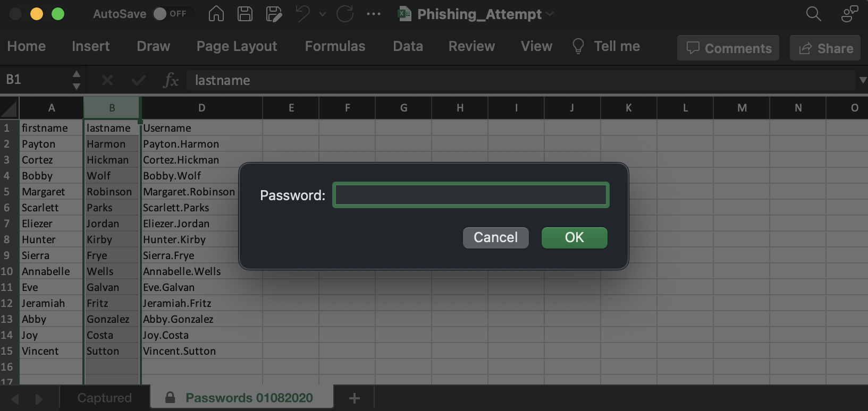The height and width of the screenshot is (411, 868).
Task: Click the Password input field
Action: [x=470, y=195]
